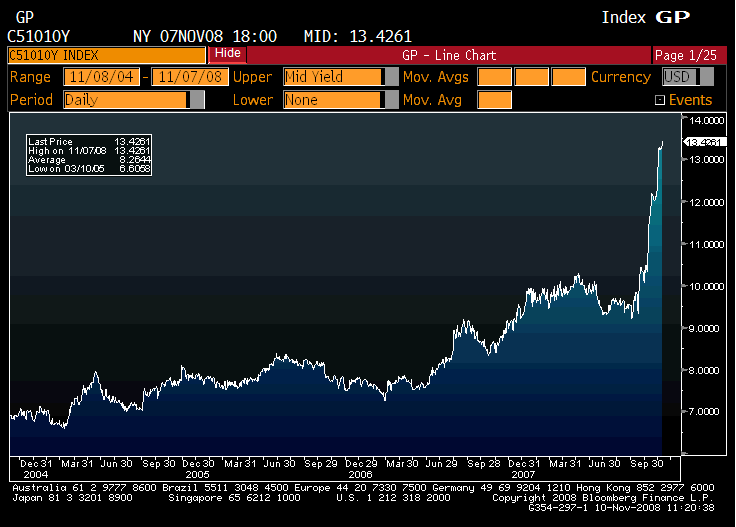The width and height of the screenshot is (736, 527).
Task: Click the Events label text
Action: (x=690, y=100)
